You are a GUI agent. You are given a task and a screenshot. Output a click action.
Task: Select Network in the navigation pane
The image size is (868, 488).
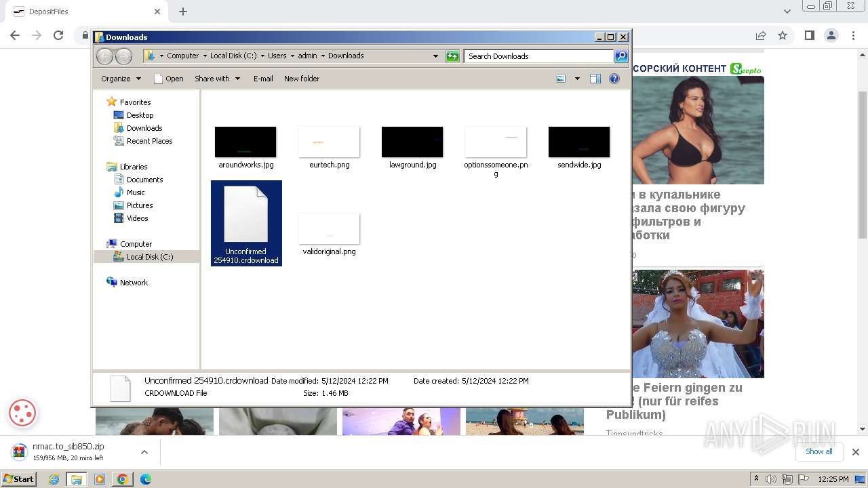click(x=127, y=283)
